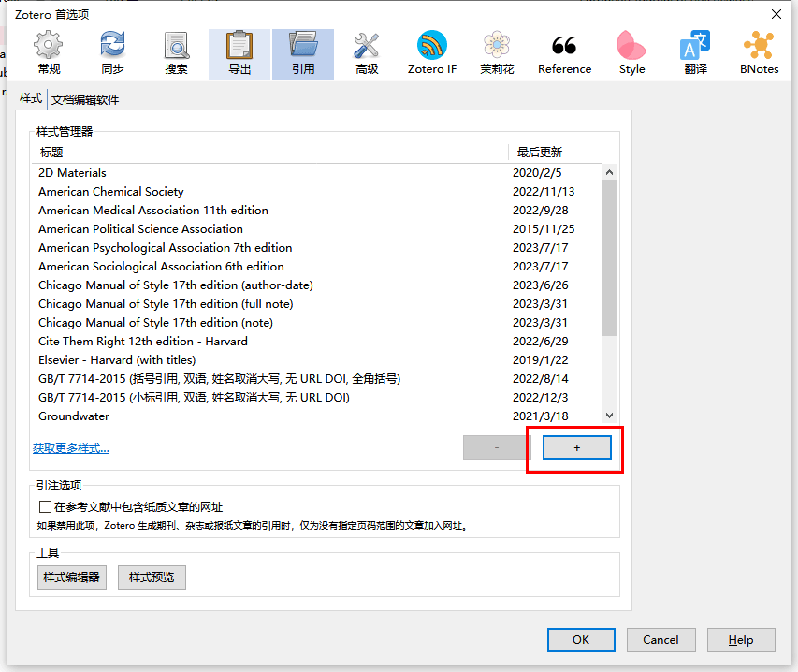The image size is (798, 672).
Task: Open the 搜索 search preferences pane
Action: click(176, 53)
